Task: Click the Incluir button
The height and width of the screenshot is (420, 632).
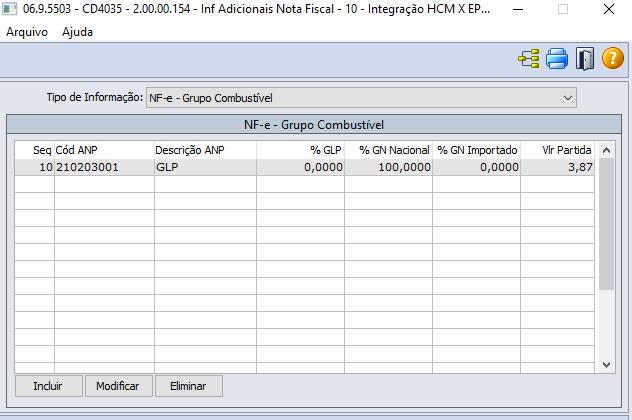Action: pyautogui.click(x=49, y=386)
